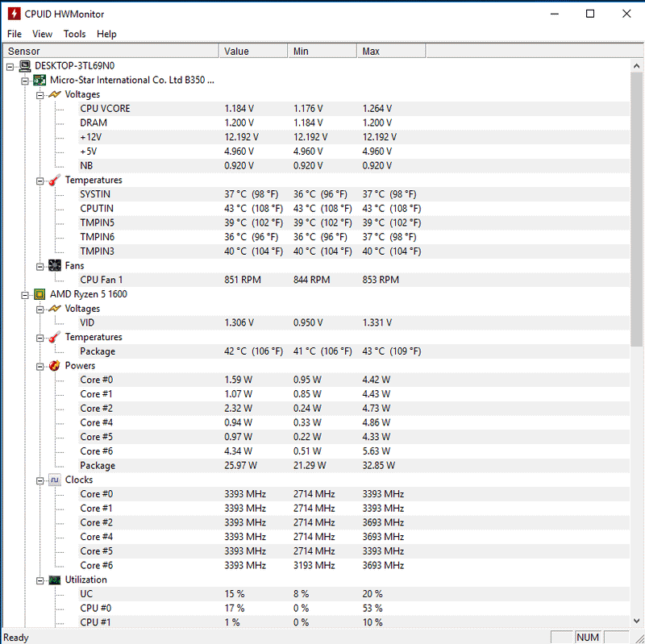Image resolution: width=645 pixels, height=644 pixels.
Task: Click the motherboard Voltages lightning icon
Action: (55, 94)
